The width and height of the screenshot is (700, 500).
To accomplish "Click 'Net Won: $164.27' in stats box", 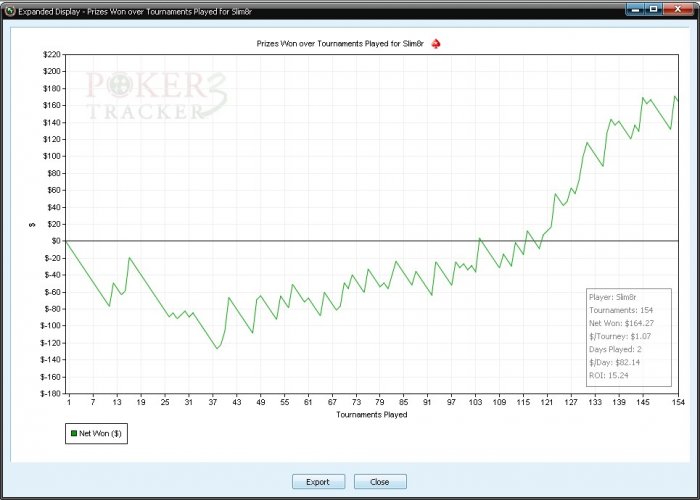I will pyautogui.click(x=621, y=323).
